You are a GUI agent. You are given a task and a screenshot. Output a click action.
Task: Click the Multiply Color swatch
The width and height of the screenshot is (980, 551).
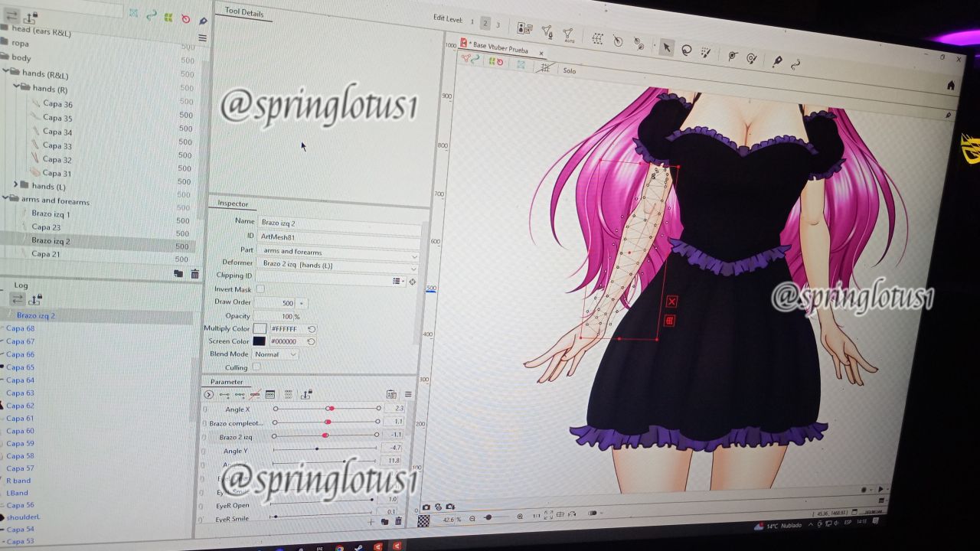pos(260,328)
